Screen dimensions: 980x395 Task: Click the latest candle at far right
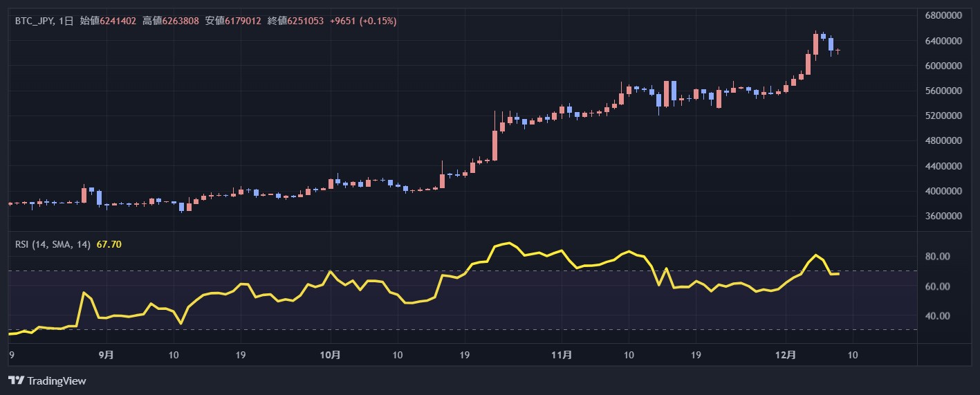[838, 50]
